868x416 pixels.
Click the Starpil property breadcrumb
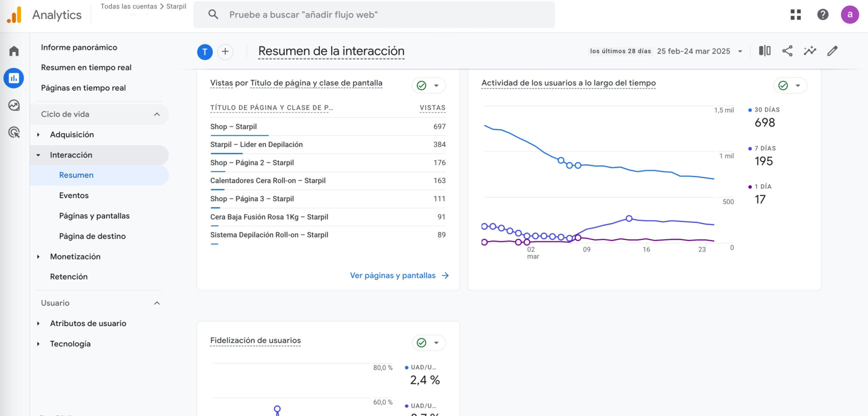176,6
